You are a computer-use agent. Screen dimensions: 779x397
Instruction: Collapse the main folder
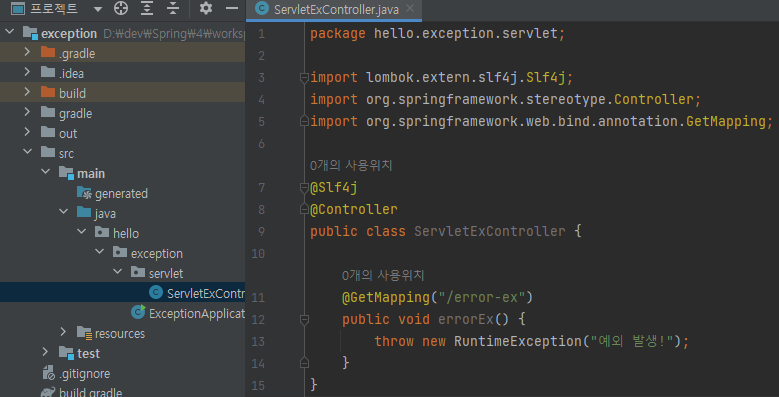45,172
